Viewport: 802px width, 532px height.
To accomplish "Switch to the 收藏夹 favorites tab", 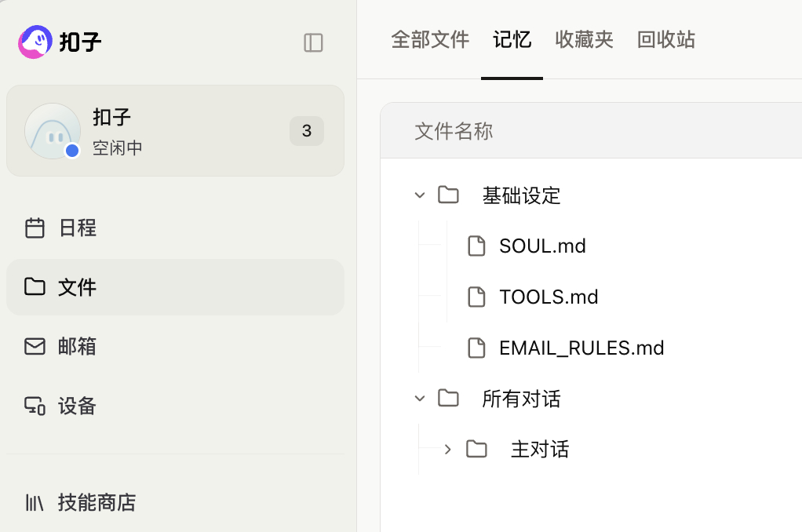I will click(x=584, y=40).
